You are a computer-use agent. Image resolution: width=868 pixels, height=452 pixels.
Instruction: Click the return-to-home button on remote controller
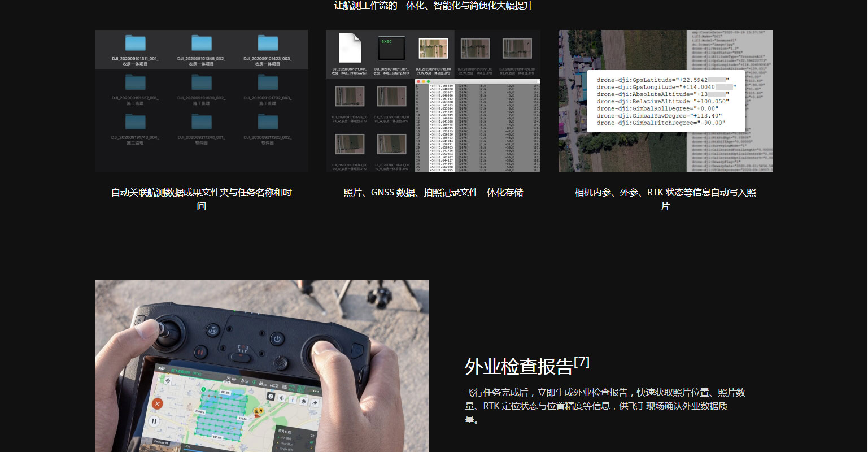[213, 330]
